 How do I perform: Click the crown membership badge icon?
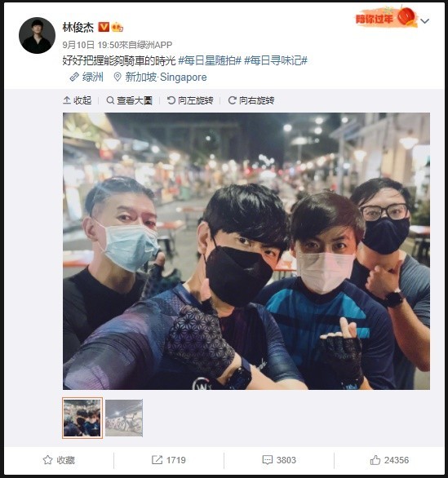coord(118,28)
